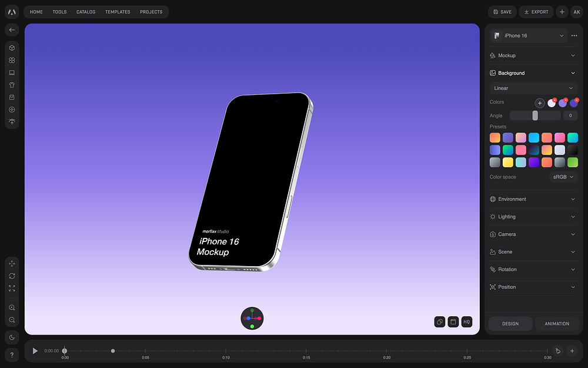
Task: Open the iPhone 16 model dropdown
Action: (529, 36)
